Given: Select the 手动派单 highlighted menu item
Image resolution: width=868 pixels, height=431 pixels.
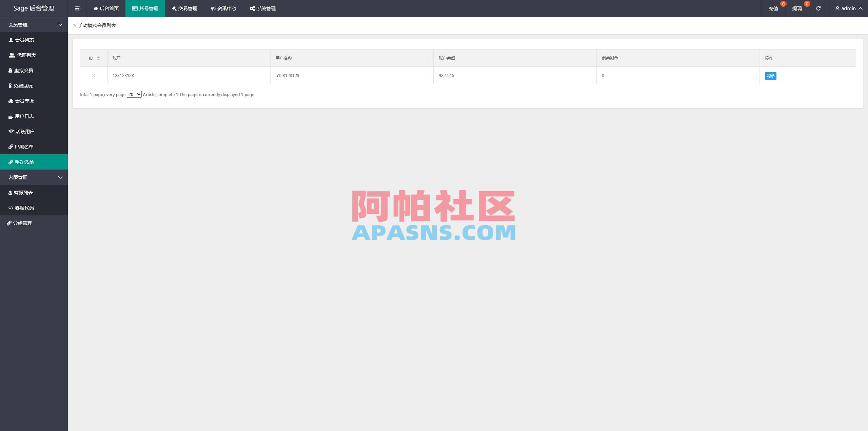Looking at the screenshot, I should (x=24, y=162).
